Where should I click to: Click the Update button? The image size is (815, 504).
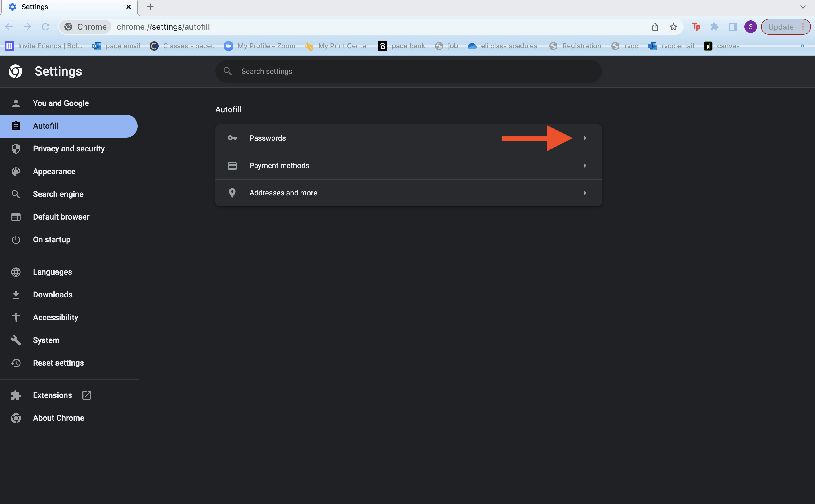(781, 27)
